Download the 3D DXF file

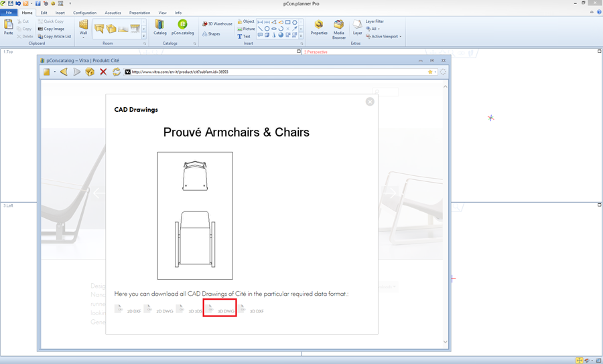[x=251, y=310]
